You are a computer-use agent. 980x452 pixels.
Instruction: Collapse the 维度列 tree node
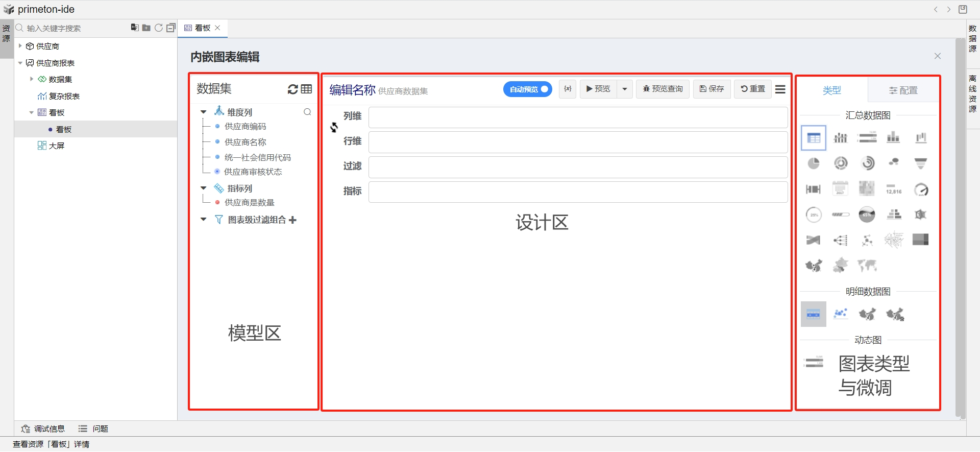[x=204, y=112]
